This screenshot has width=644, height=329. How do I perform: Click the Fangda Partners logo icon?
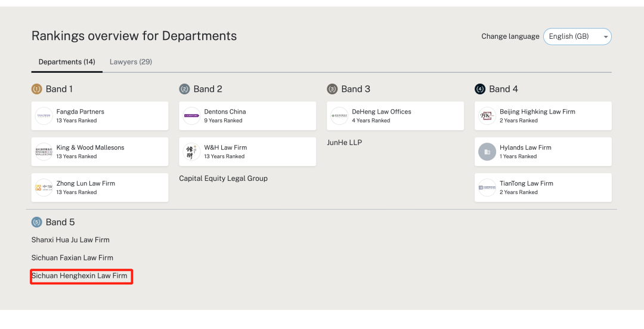coord(44,116)
